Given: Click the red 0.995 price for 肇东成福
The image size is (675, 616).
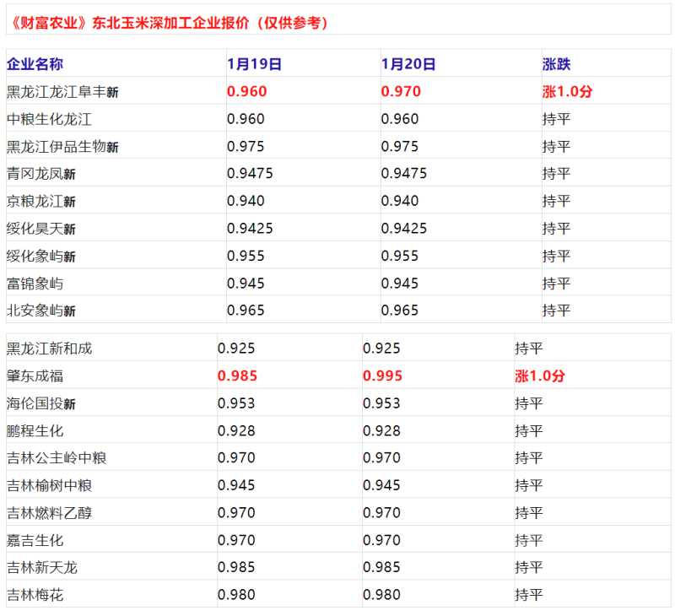Looking at the screenshot, I should coord(382,376).
